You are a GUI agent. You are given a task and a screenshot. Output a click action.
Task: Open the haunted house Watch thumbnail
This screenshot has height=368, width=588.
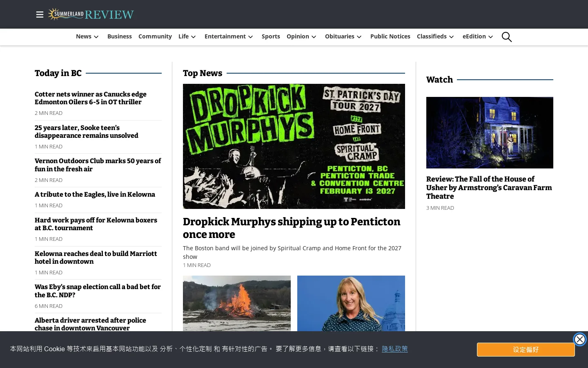pos(490,132)
